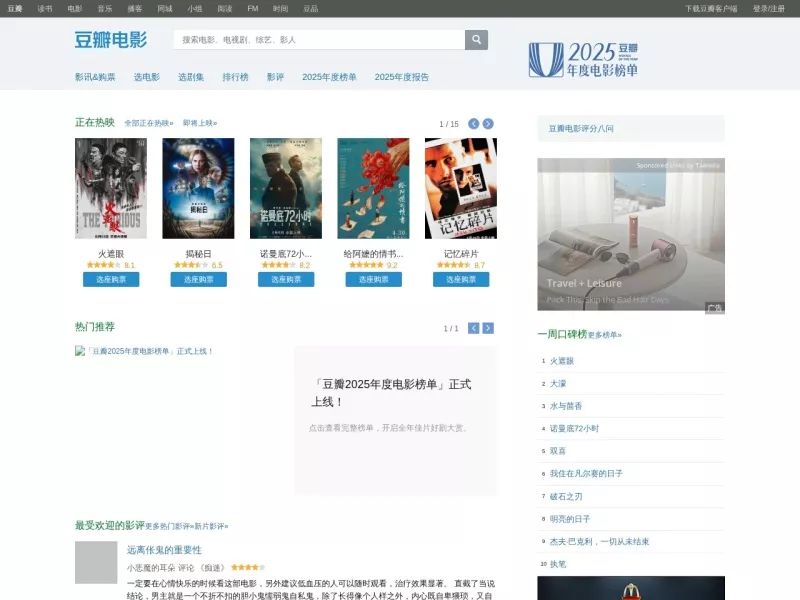Click reviewer avatar beside 远离伥鬼的重要性
The width and height of the screenshot is (800, 600).
(96, 562)
